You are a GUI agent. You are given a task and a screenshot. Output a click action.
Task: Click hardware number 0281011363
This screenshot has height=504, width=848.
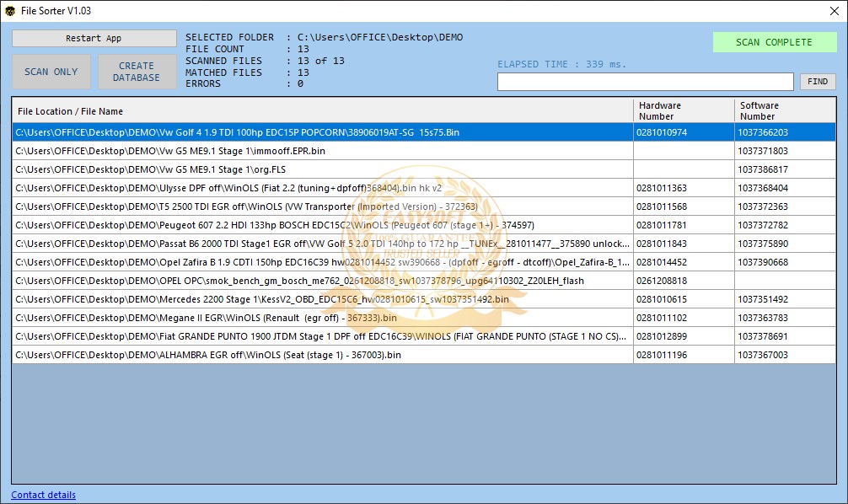pyautogui.click(x=662, y=188)
